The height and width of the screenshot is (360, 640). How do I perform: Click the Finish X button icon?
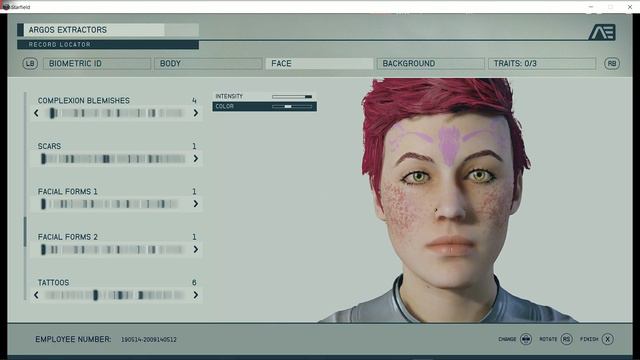click(608, 339)
